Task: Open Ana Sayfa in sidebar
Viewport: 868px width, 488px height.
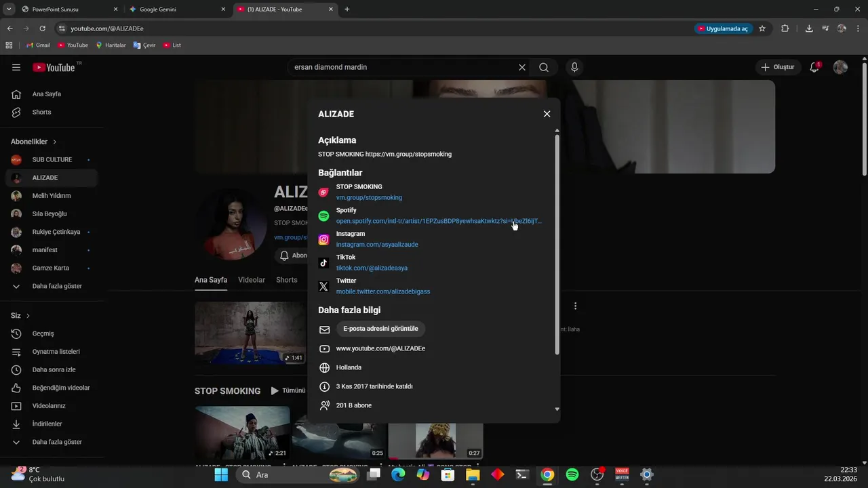Action: 52,94
